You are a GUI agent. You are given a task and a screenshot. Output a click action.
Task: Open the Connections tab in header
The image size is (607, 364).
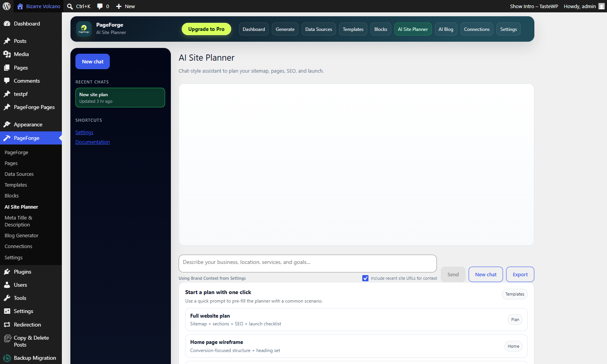coord(477,29)
